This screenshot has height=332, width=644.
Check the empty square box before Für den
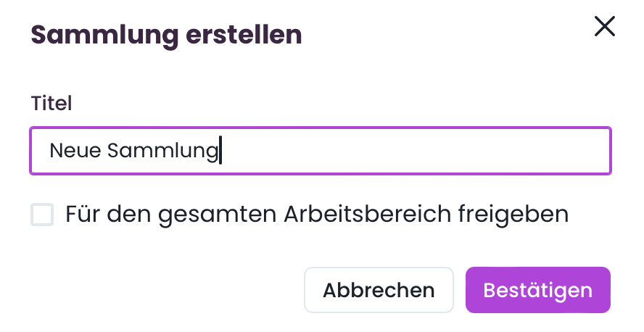pyautogui.click(x=42, y=215)
